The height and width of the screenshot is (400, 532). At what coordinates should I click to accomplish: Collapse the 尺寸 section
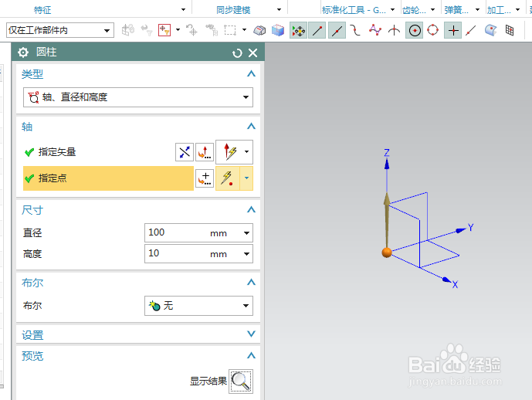(251, 209)
